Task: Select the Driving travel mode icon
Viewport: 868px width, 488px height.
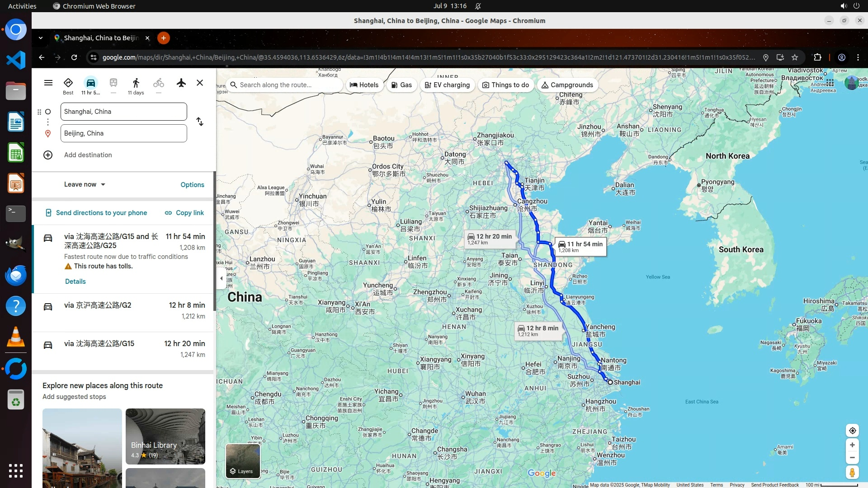Action: click(90, 83)
